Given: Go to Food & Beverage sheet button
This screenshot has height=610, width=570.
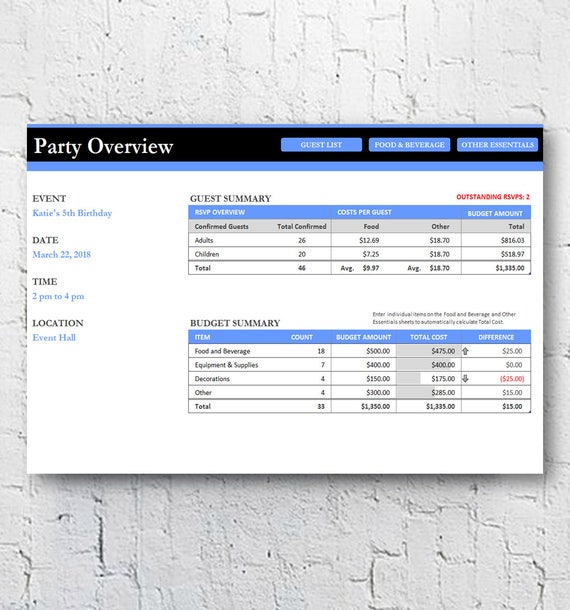Looking at the screenshot, I should (409, 145).
